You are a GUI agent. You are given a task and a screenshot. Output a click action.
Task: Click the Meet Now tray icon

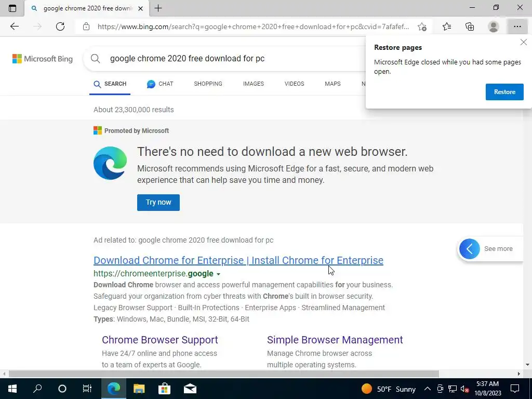[x=440, y=389]
